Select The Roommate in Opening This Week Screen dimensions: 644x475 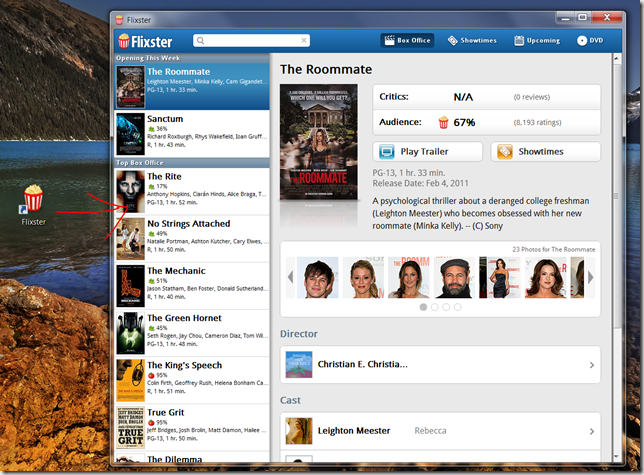click(x=192, y=86)
